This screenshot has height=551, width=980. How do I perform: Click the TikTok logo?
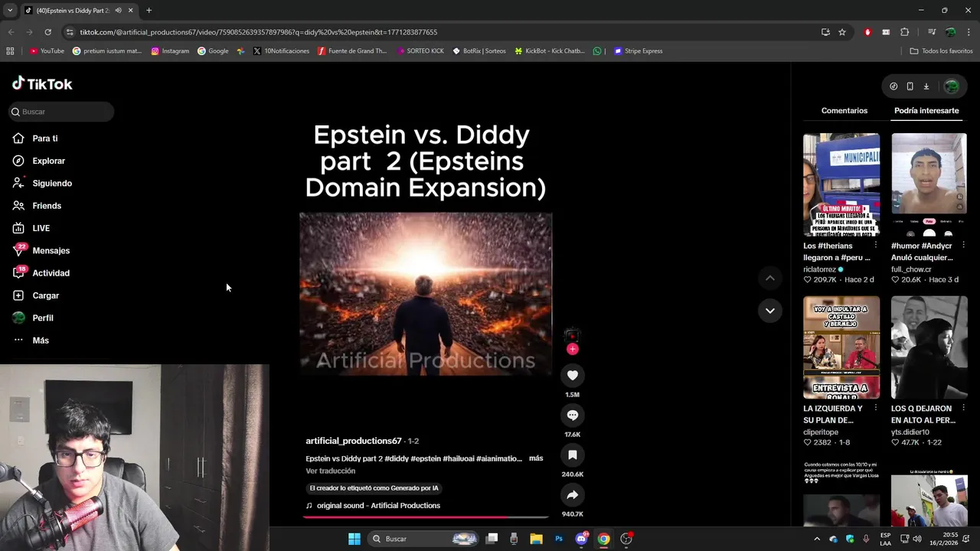coord(42,83)
